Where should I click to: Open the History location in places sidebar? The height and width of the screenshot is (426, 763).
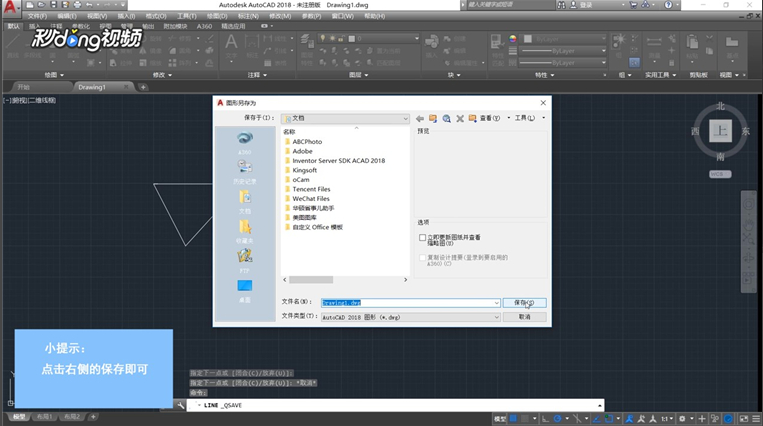[244, 170]
